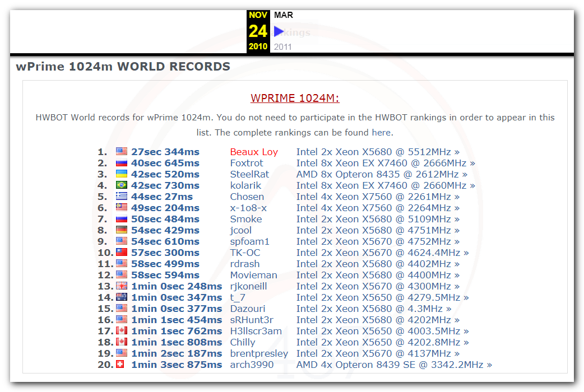Open the 40sec 645ms score
This screenshot has height=392, width=584.
(165, 163)
